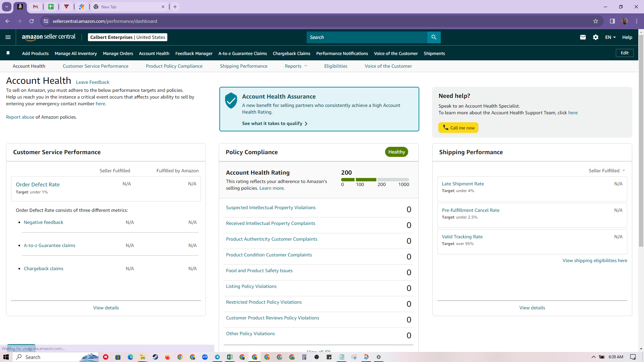
Task: Open the Windows notification center
Action: coord(633,357)
